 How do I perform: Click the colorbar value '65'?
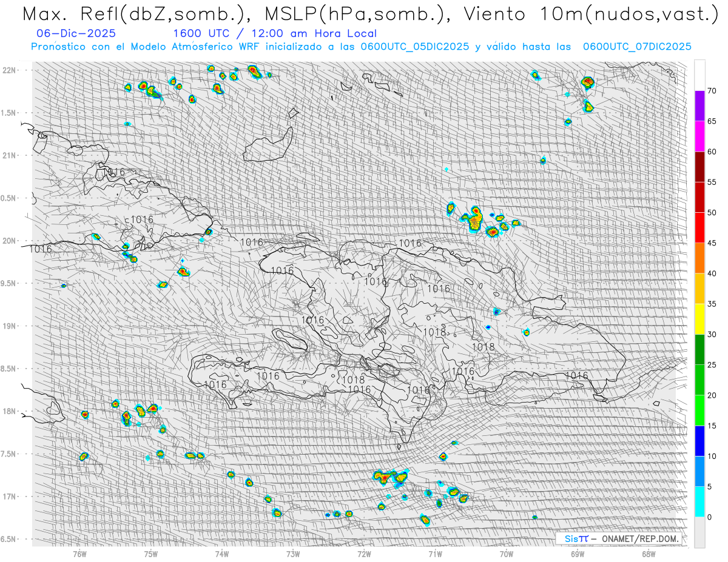[712, 121]
